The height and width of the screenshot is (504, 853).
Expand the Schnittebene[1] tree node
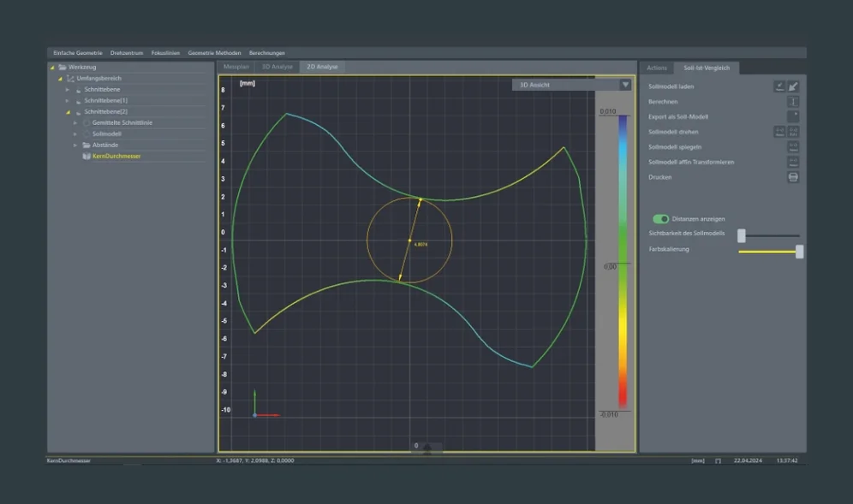68,100
